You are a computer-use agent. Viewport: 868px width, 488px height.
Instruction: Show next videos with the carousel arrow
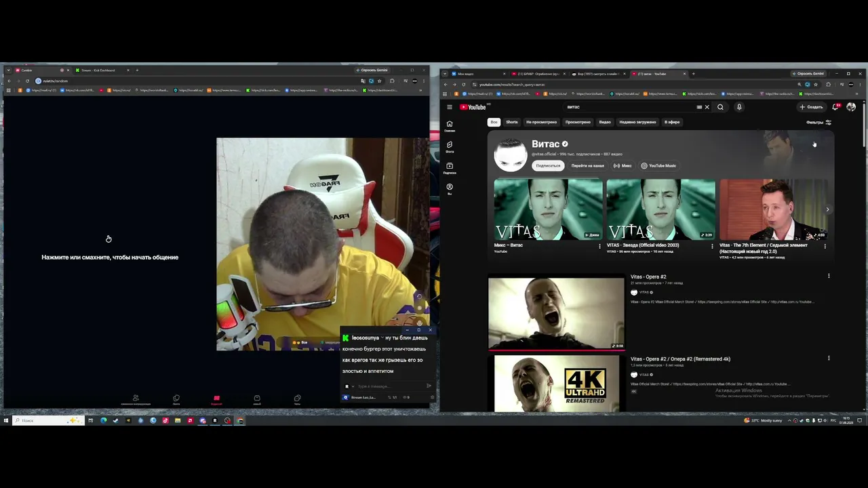click(x=827, y=209)
